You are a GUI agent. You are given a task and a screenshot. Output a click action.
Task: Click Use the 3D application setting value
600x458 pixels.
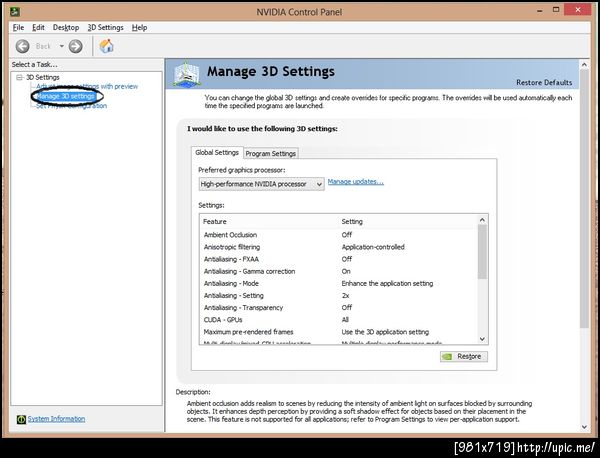(385, 332)
